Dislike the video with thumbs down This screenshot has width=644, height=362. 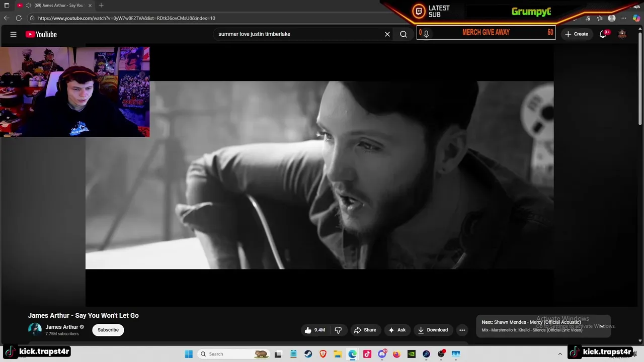[x=338, y=330]
